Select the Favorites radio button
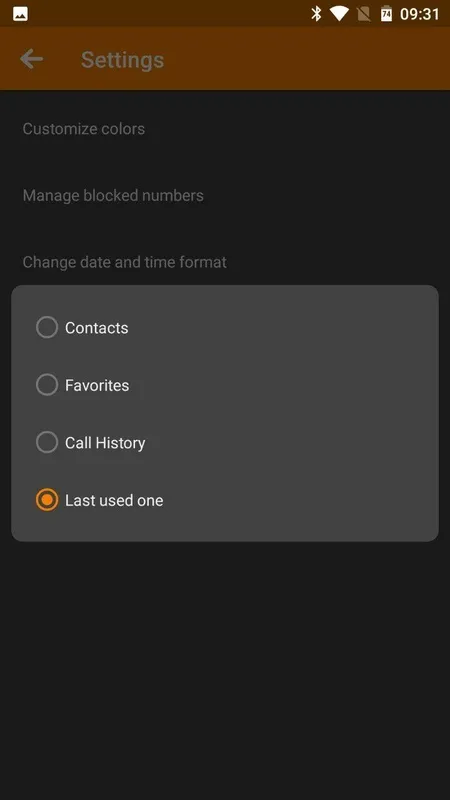This screenshot has height=800, width=450. [47, 385]
